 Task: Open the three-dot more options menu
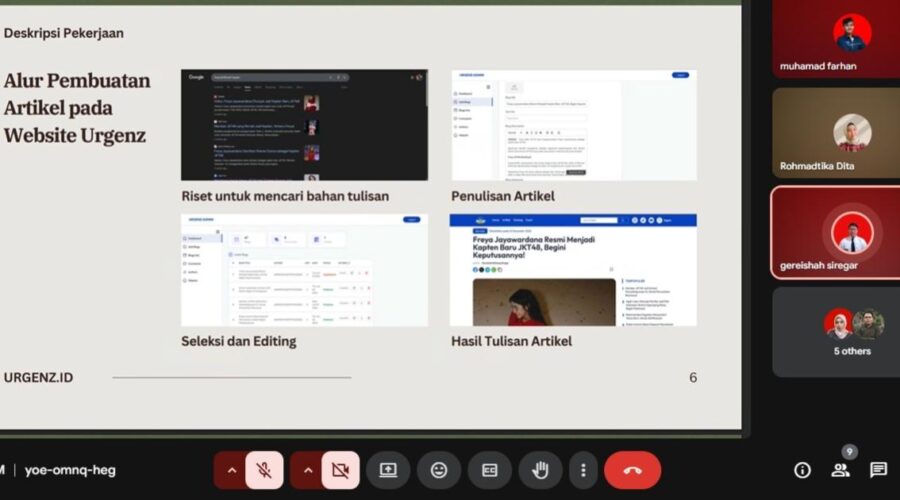coord(583,470)
